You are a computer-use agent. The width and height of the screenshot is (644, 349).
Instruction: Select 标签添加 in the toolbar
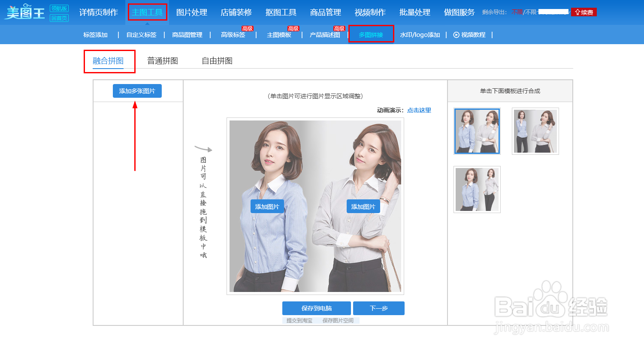pos(96,35)
